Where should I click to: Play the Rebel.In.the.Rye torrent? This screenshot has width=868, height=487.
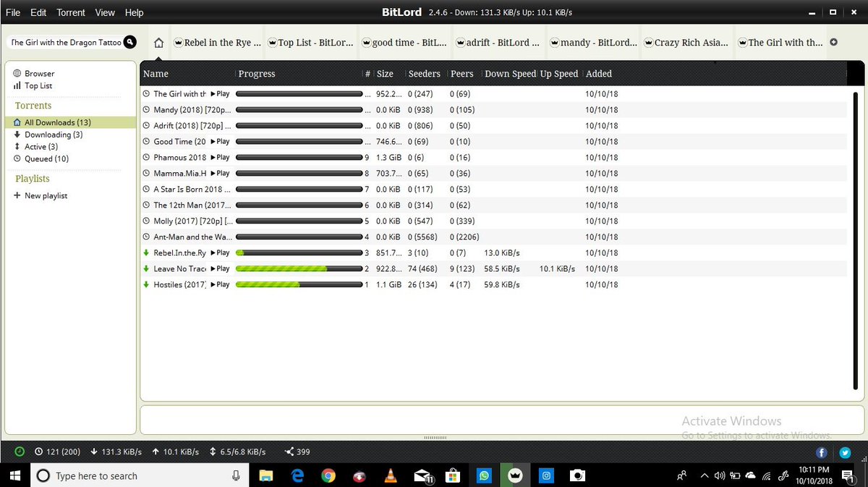click(x=220, y=253)
